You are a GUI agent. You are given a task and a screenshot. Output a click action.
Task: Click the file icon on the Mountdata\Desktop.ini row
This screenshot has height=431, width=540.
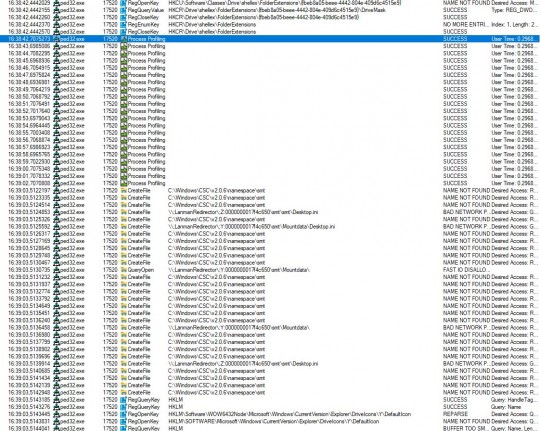click(124, 226)
